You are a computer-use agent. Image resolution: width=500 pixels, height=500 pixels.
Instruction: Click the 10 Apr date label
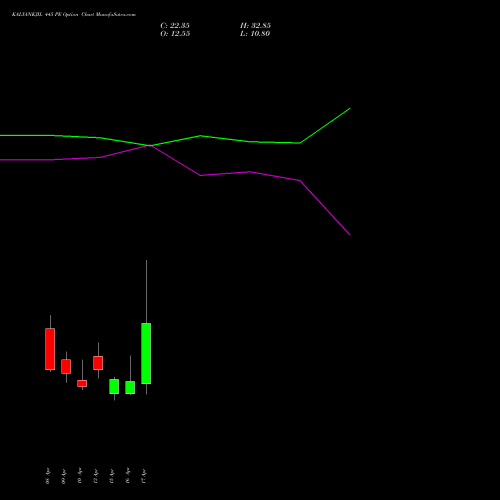click(x=80, y=476)
